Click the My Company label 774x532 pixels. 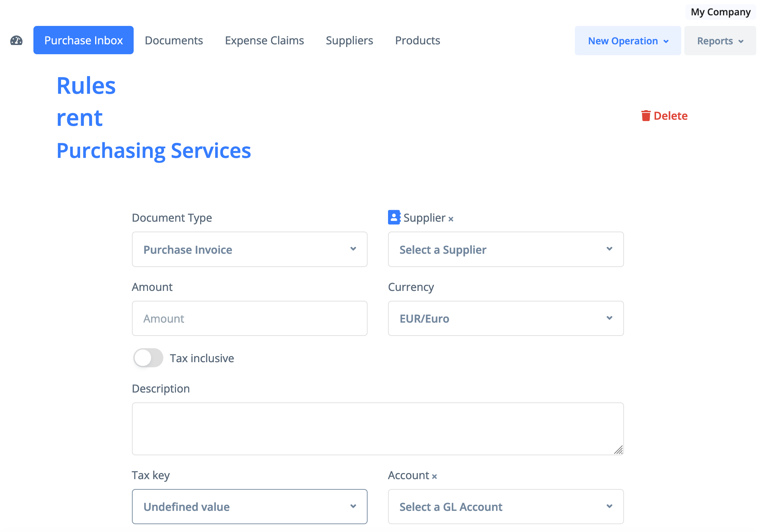(x=720, y=12)
